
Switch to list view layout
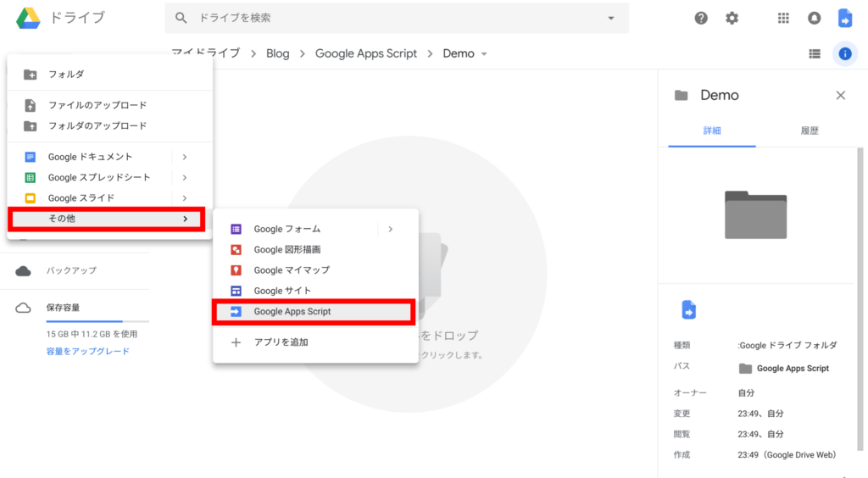(815, 53)
